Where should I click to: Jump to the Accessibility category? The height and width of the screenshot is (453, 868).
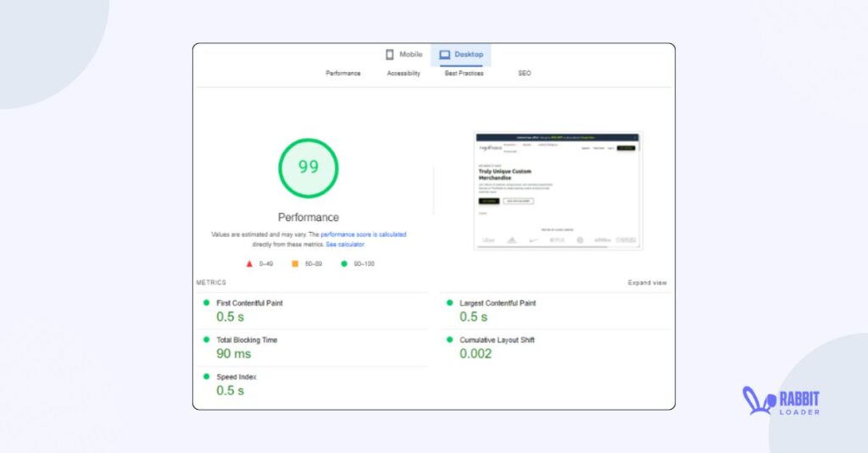(x=403, y=73)
